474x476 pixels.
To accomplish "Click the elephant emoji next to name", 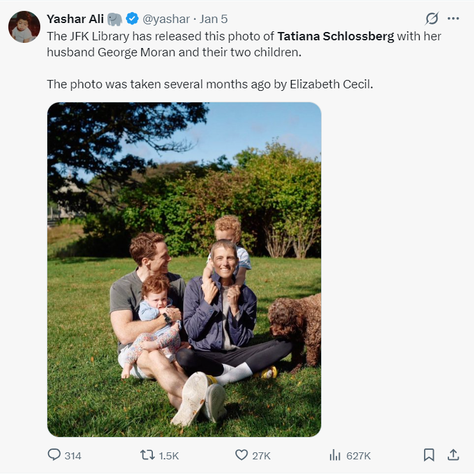I will tap(115, 19).
